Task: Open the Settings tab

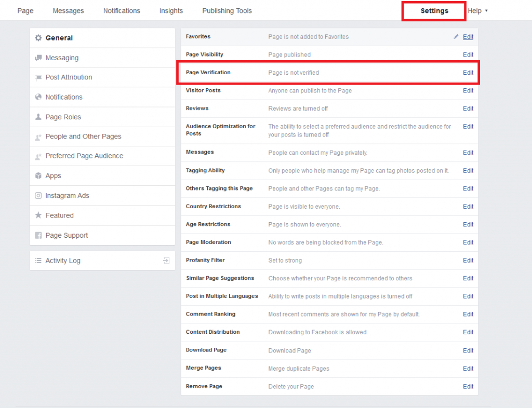Action: pyautogui.click(x=434, y=11)
